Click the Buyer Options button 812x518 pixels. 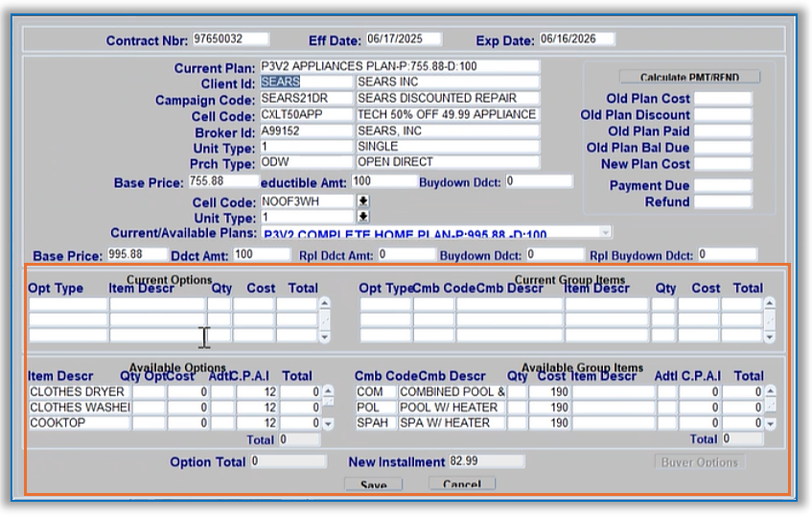(700, 462)
